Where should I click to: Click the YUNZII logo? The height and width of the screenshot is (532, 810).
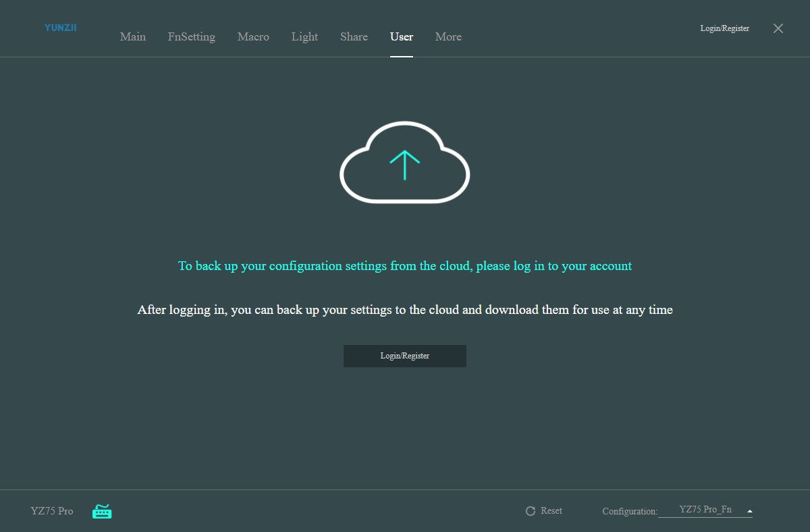click(61, 28)
